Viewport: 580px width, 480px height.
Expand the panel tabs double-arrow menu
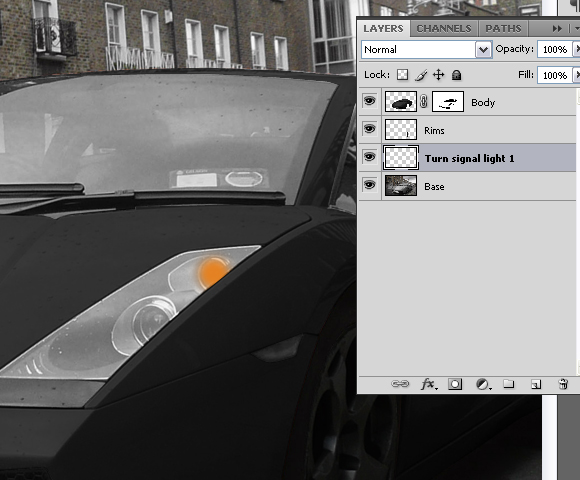[557, 28]
